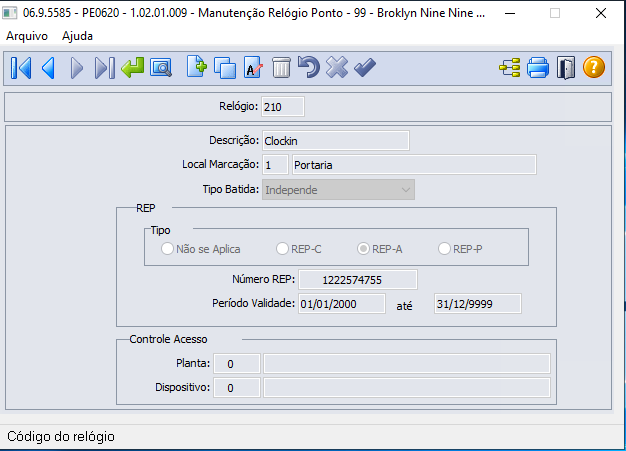626x451 pixels.
Task: Exit via the door icon
Action: coord(566,68)
